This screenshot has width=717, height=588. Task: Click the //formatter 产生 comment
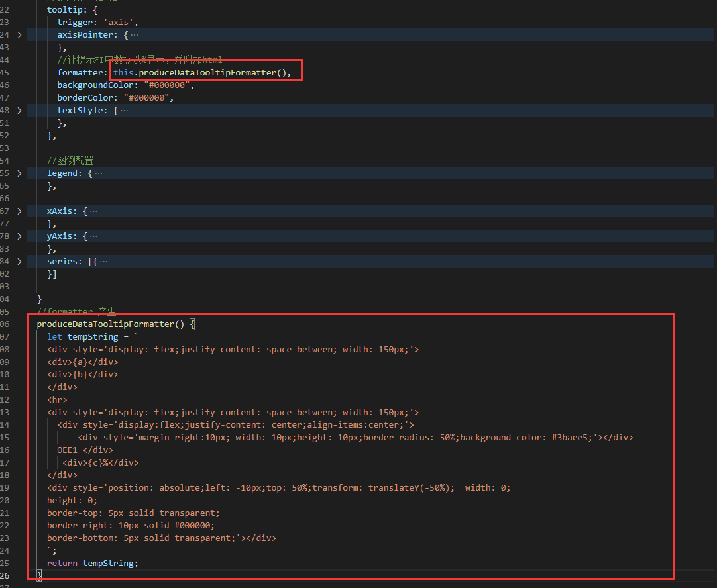coord(76,311)
